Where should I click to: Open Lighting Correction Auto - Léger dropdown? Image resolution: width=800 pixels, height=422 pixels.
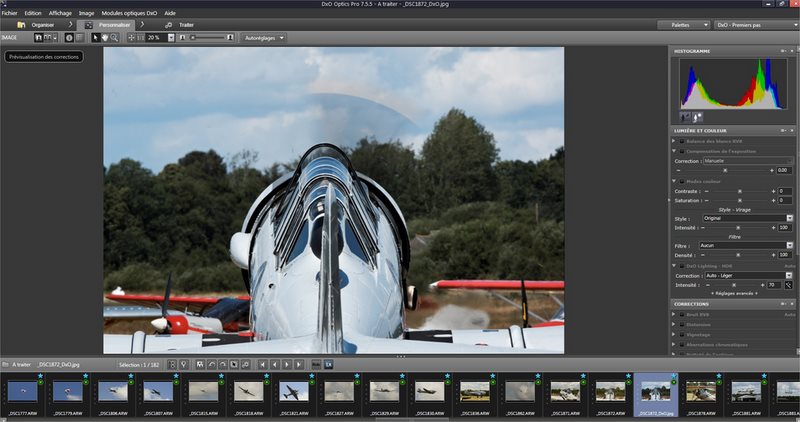tap(748, 276)
